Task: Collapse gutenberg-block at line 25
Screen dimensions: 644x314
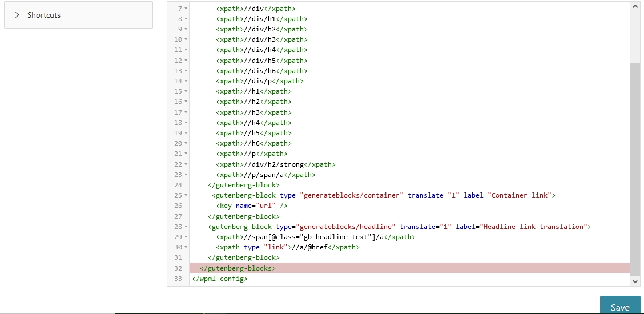Action: [x=186, y=195]
